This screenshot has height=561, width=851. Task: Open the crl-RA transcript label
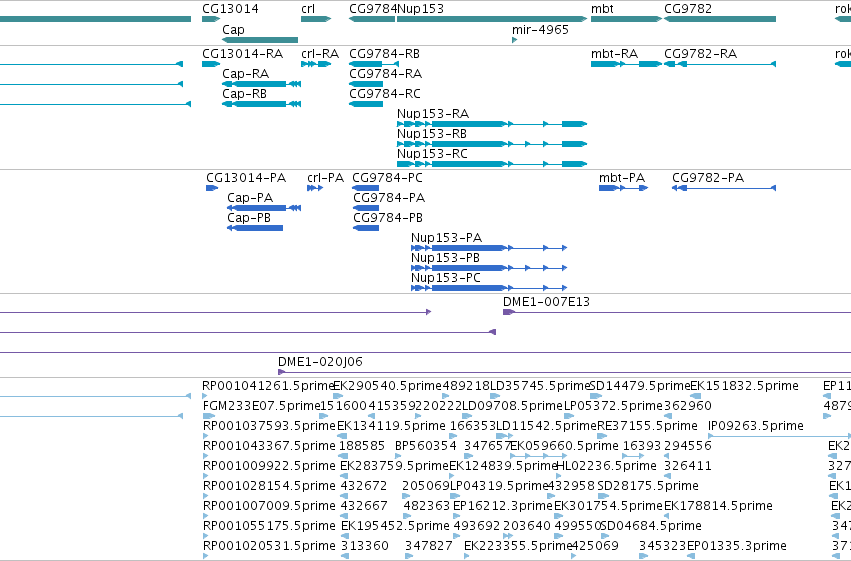[320, 54]
